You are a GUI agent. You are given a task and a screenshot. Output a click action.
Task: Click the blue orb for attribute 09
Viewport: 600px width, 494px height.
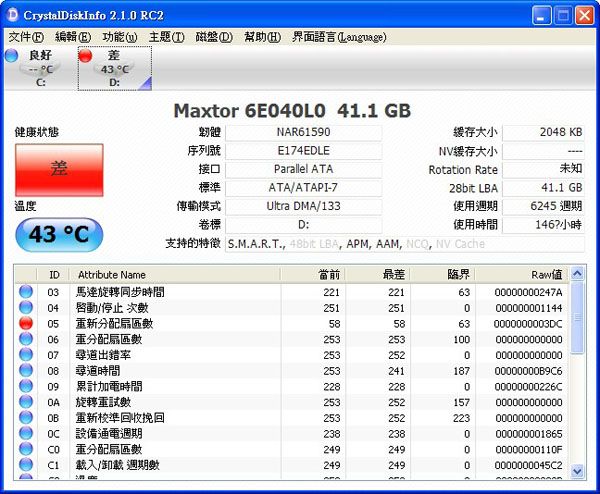coord(26,387)
